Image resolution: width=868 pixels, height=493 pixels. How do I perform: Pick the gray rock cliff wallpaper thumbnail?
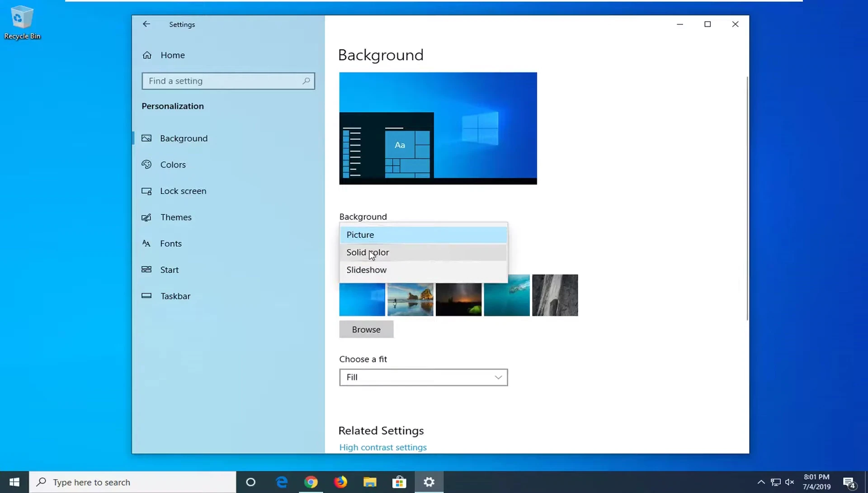(555, 295)
